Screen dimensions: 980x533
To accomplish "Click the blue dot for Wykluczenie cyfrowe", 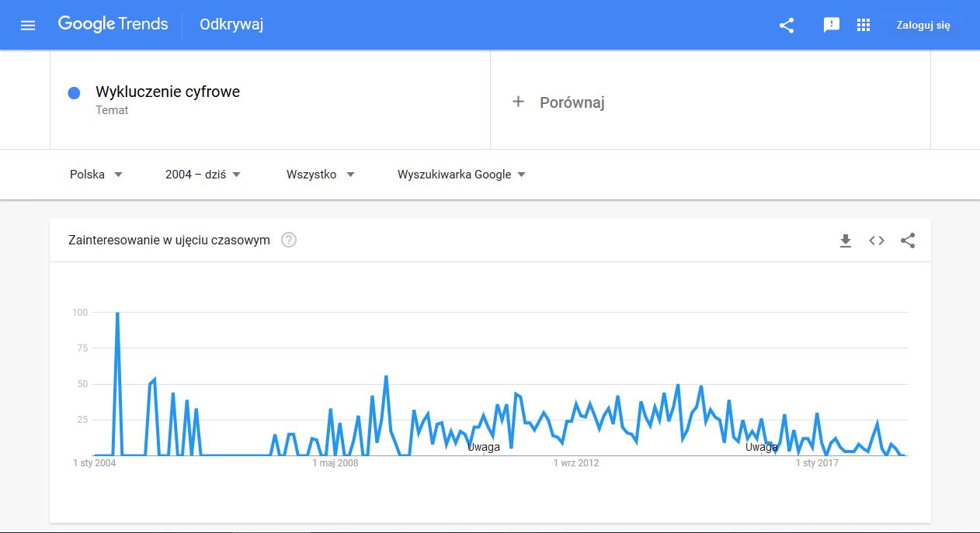I will click(x=75, y=93).
